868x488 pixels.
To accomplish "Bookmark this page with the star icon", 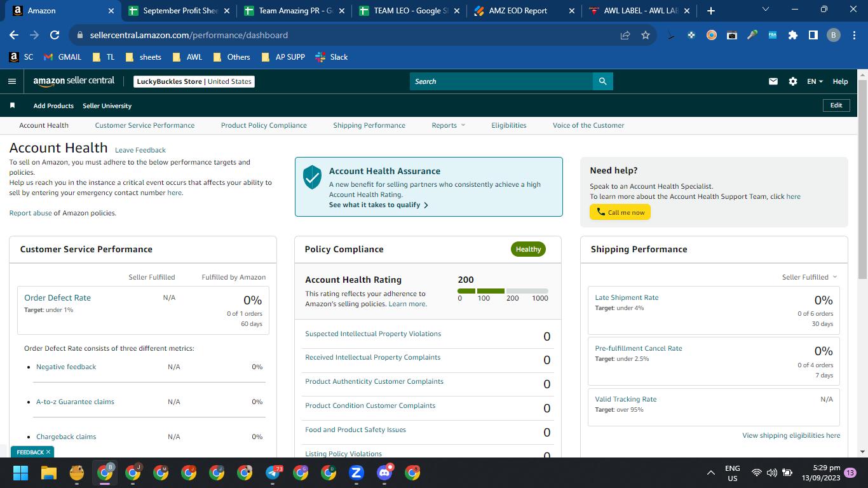I will pos(646,36).
